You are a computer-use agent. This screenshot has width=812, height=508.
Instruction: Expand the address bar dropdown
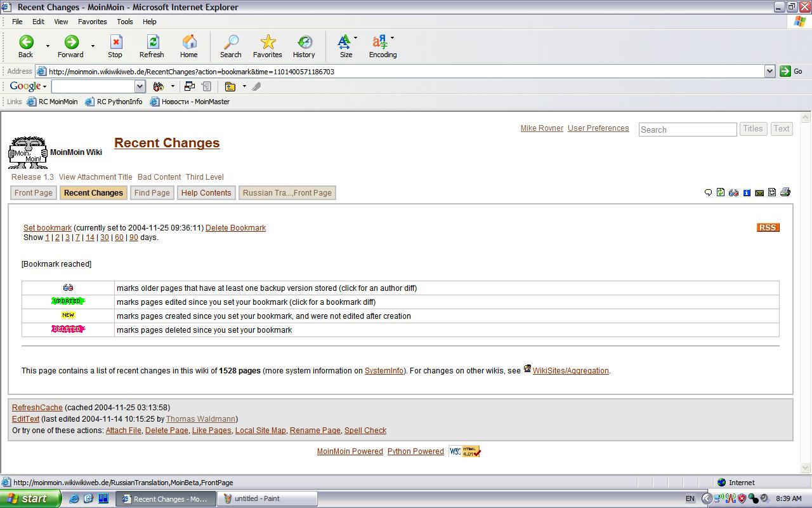[x=769, y=71]
